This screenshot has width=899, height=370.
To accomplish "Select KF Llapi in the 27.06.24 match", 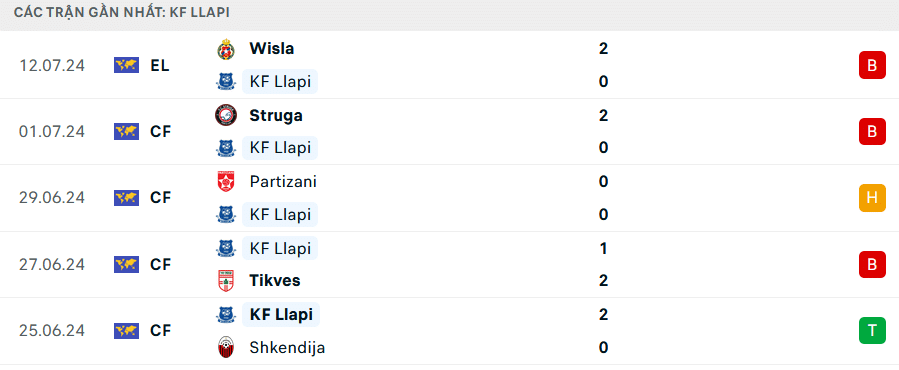I will pyautogui.click(x=280, y=248).
